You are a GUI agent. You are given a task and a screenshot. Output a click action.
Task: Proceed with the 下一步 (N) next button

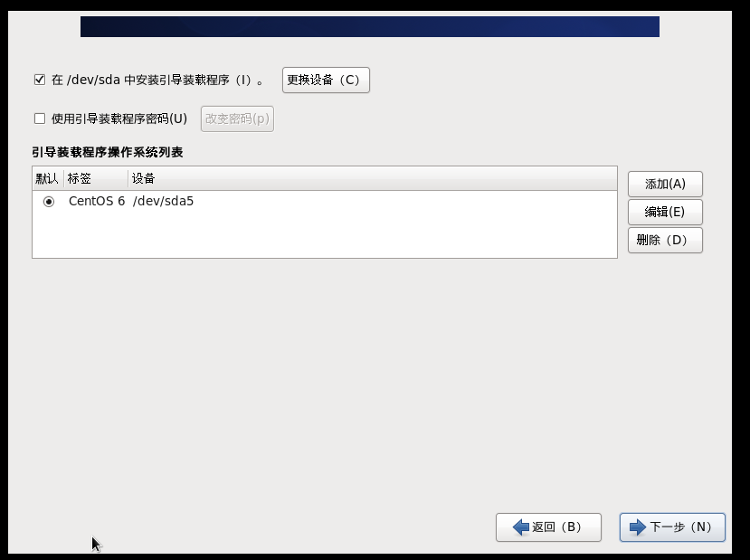pyautogui.click(x=672, y=527)
